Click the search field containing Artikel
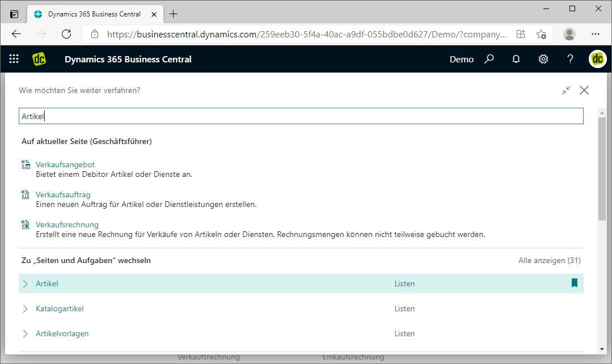The image size is (612, 364). click(301, 116)
